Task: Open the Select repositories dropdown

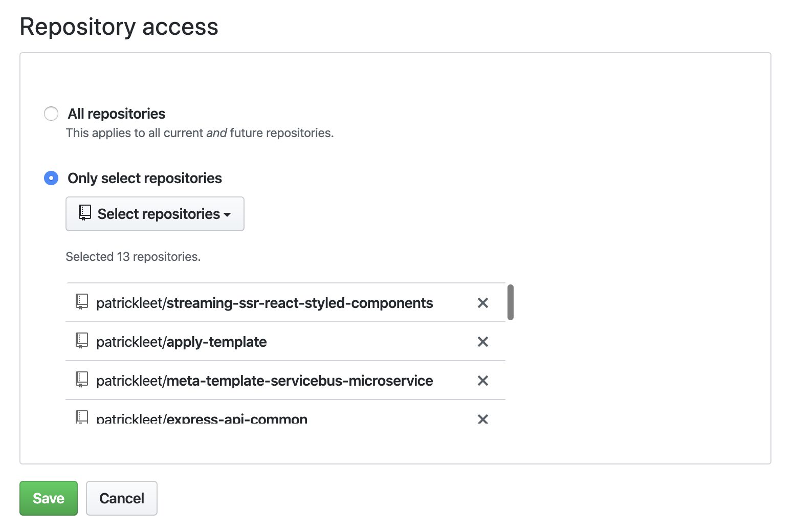Action: coord(155,214)
